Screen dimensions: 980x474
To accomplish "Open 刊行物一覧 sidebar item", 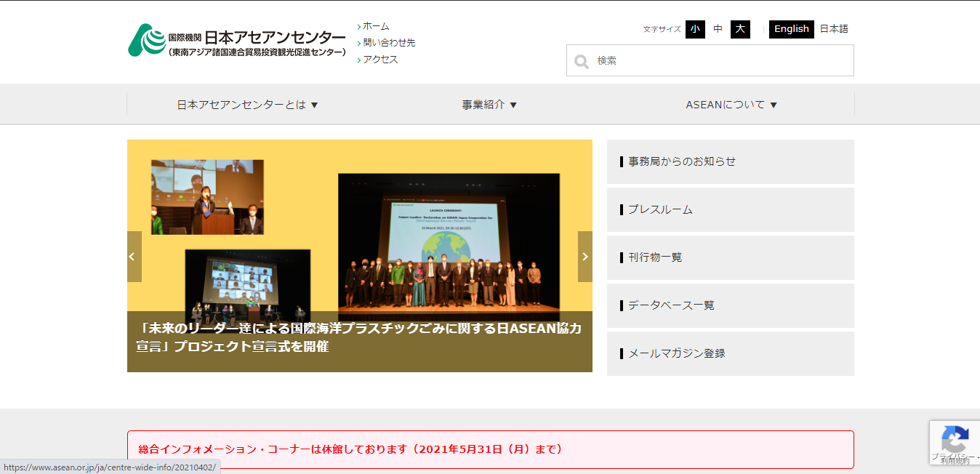I will click(x=731, y=257).
